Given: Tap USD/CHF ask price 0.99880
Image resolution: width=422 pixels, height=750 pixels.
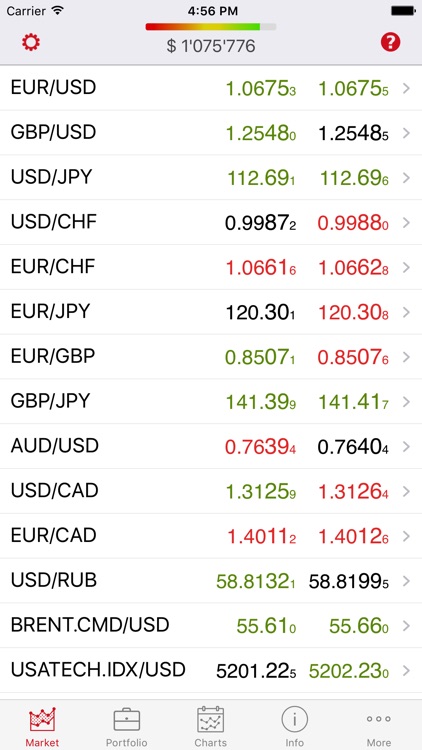Looking at the screenshot, I should point(353,223).
